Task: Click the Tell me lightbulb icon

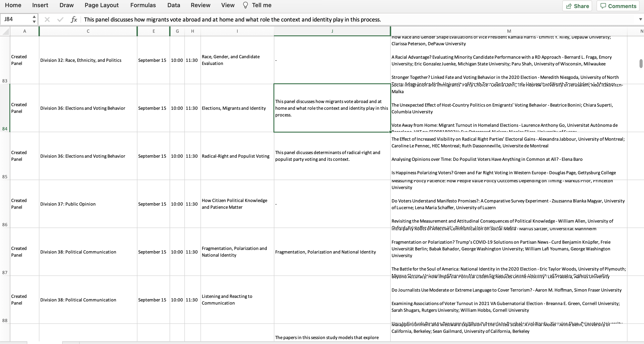Action: [x=245, y=5]
